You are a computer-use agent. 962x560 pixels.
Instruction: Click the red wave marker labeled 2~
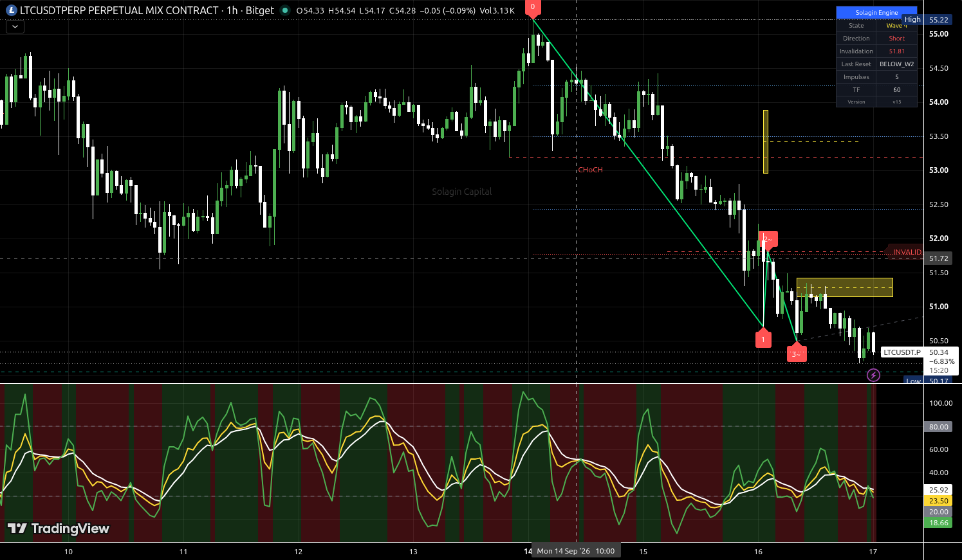click(x=768, y=240)
